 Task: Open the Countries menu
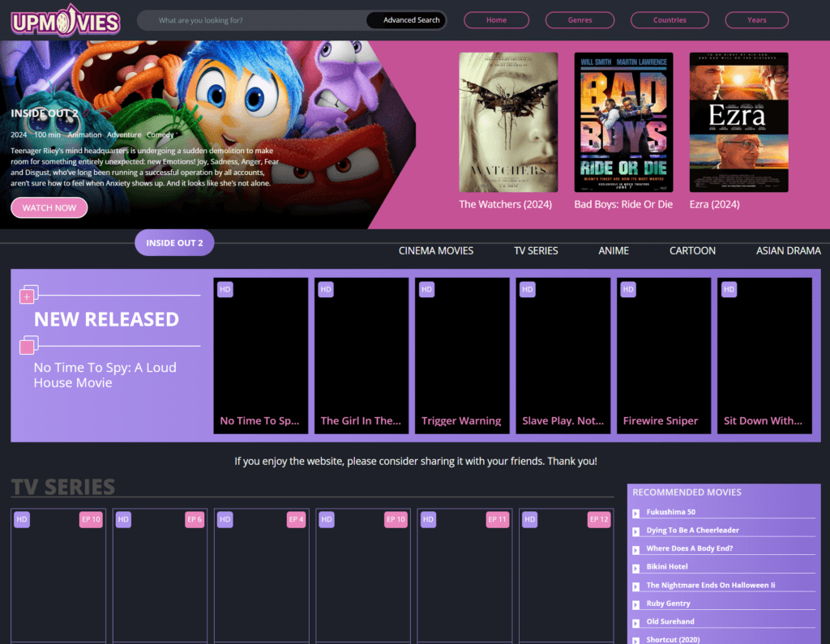click(670, 20)
